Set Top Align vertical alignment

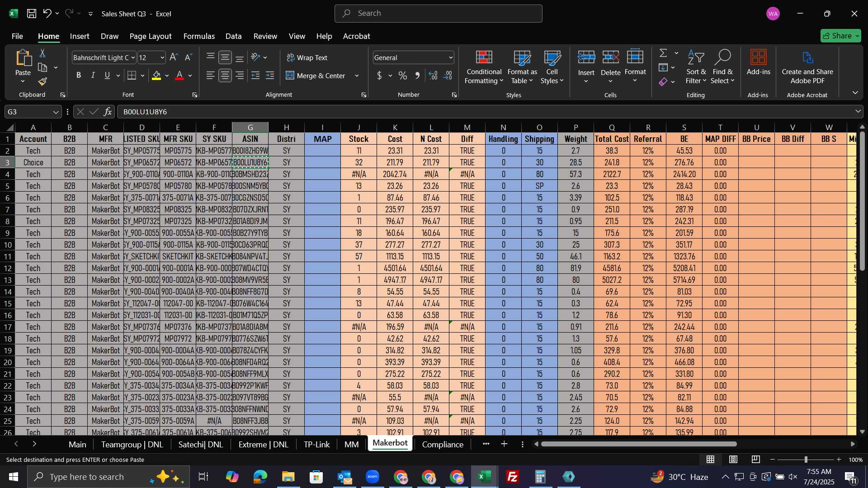[210, 57]
